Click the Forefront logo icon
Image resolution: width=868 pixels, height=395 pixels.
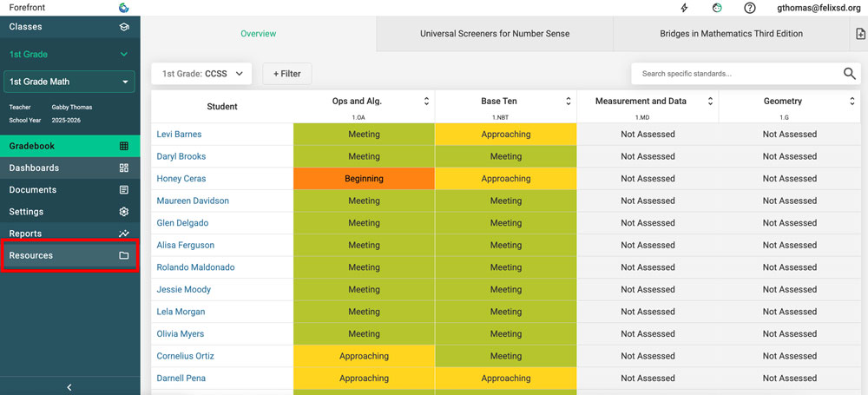pyautogui.click(x=124, y=8)
